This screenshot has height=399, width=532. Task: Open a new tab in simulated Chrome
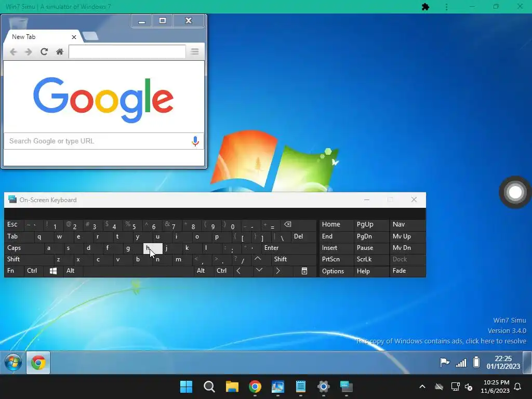[90, 36]
